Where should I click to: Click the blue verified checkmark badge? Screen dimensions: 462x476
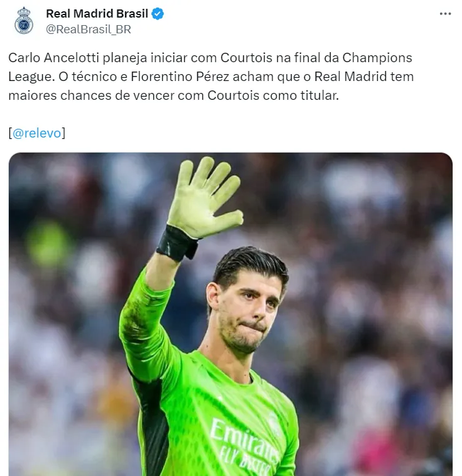coord(157,14)
